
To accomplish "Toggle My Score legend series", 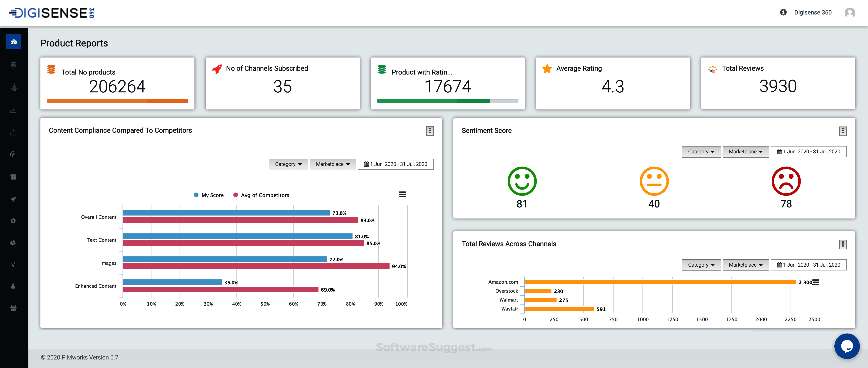I will pos(209,195).
